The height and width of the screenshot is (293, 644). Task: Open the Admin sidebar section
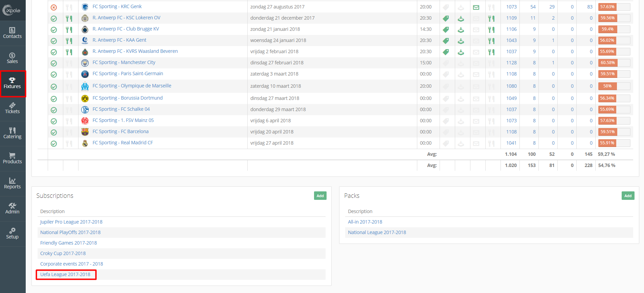point(13,209)
